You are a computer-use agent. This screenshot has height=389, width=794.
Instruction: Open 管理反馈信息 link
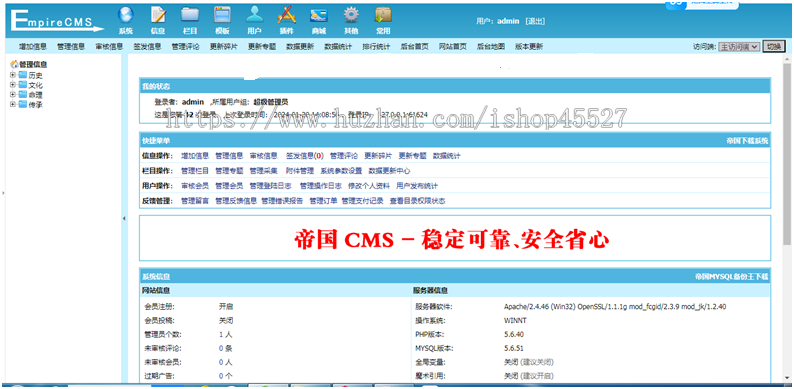[236, 201]
